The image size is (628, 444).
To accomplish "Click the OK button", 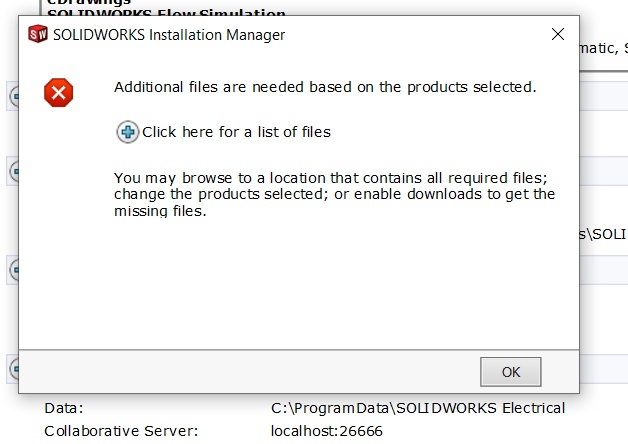I will (x=511, y=372).
